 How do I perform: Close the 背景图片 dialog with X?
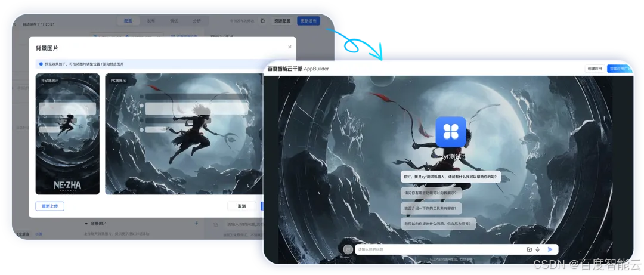(290, 47)
